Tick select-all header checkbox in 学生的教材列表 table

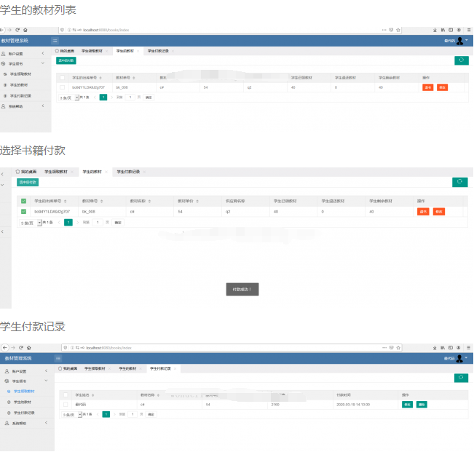click(62, 78)
